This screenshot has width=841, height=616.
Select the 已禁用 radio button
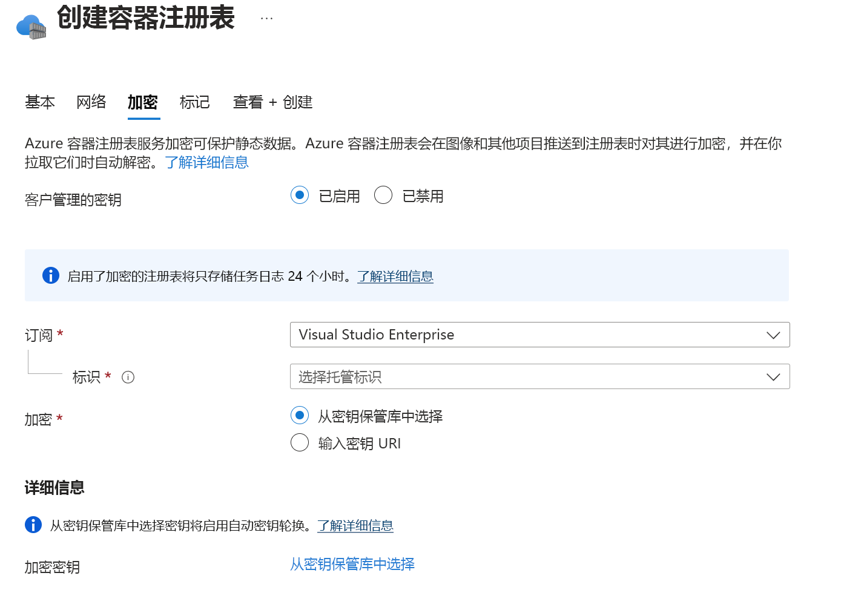click(x=383, y=195)
